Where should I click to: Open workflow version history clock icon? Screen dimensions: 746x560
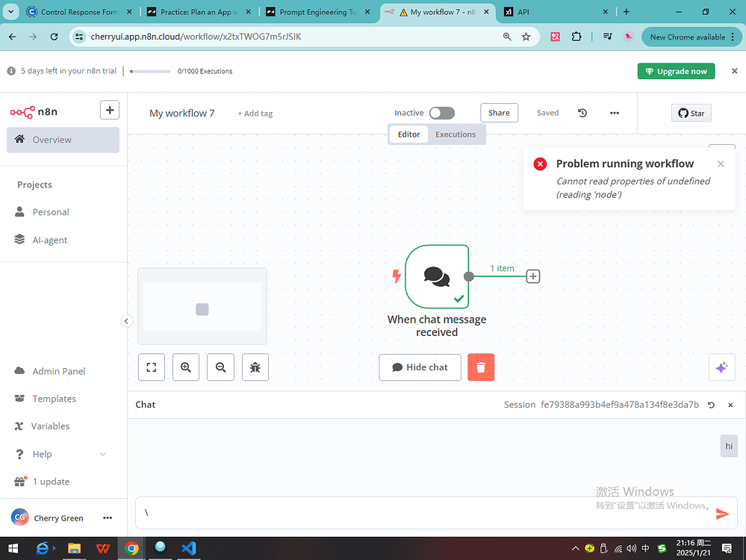click(x=582, y=113)
